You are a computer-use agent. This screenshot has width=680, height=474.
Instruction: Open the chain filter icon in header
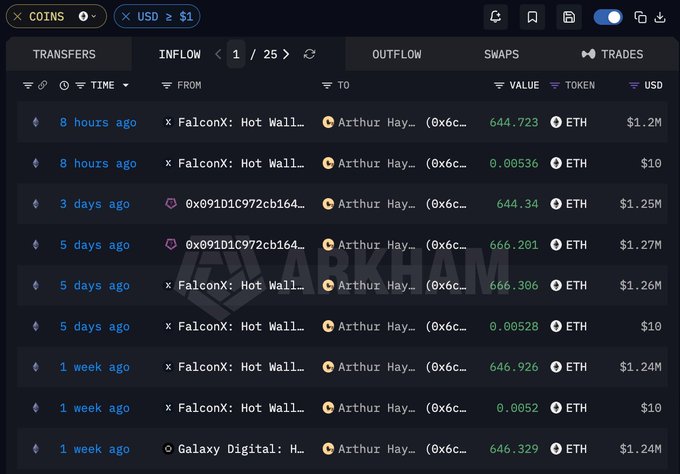coord(28,85)
